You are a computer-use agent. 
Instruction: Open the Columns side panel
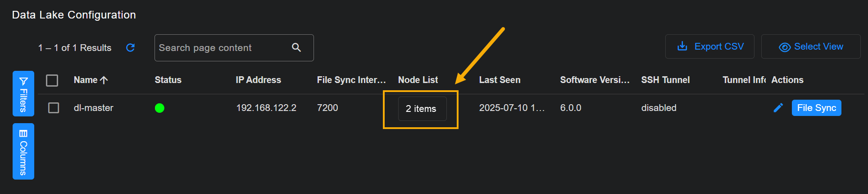tap(23, 152)
